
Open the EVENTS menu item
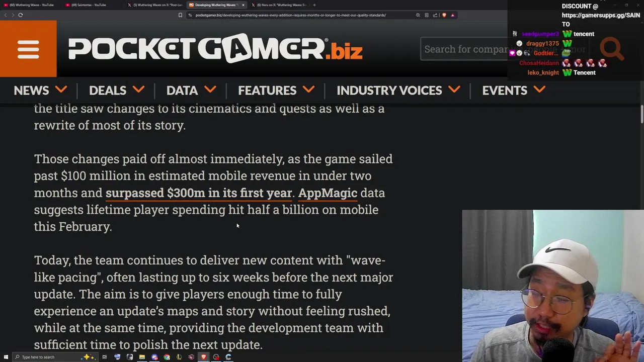point(505,90)
